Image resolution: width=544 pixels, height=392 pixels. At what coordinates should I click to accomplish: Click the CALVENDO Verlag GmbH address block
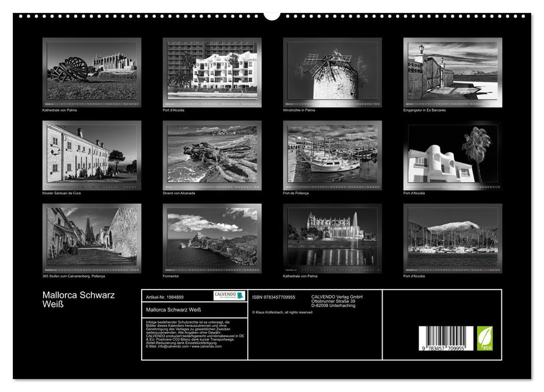tap(336, 300)
